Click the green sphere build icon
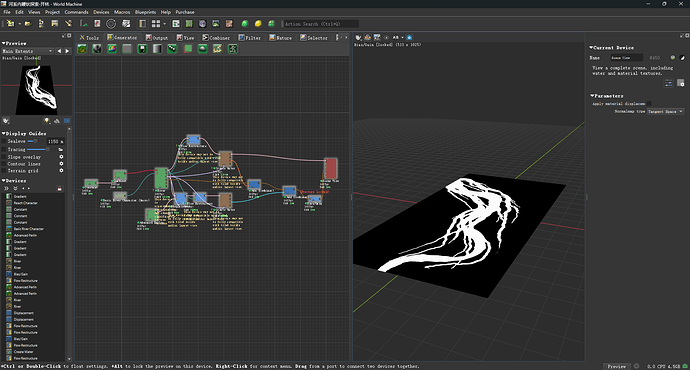This screenshot has width=690, height=370. click(x=245, y=24)
